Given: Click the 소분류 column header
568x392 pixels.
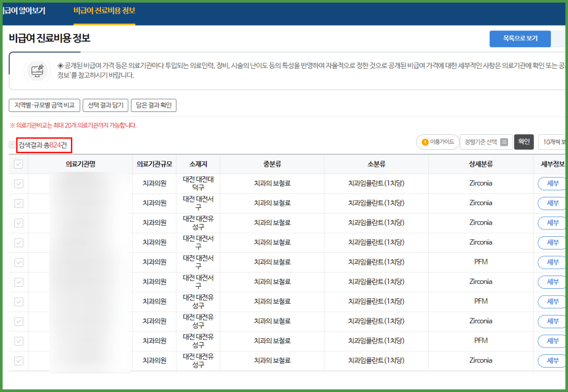Looking at the screenshot, I should (377, 164).
